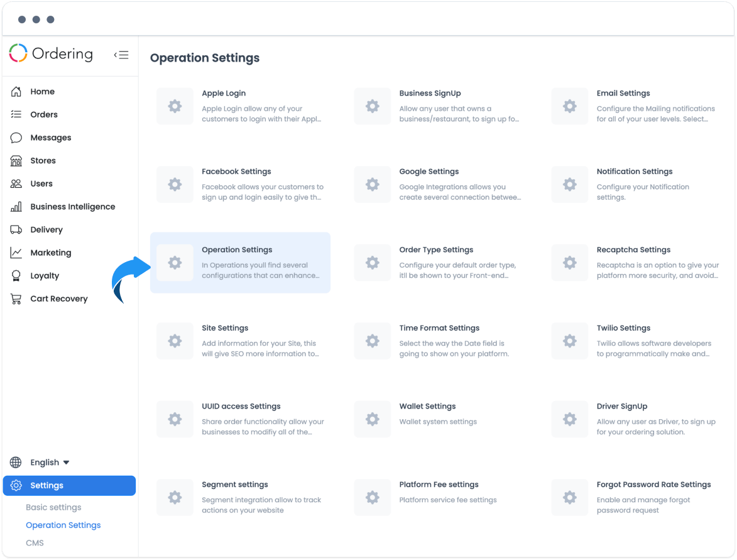Click the Home house icon

point(16,91)
